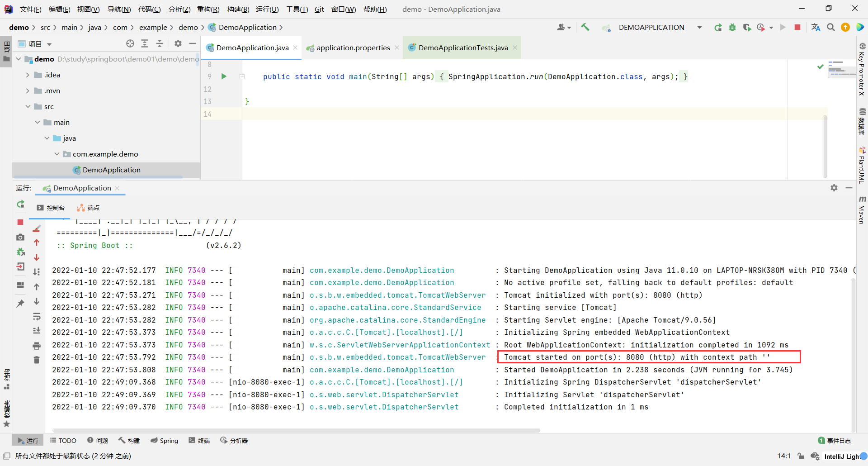Open the Key Promoter X side panel
The width and height of the screenshot is (868, 466).
pos(862,69)
